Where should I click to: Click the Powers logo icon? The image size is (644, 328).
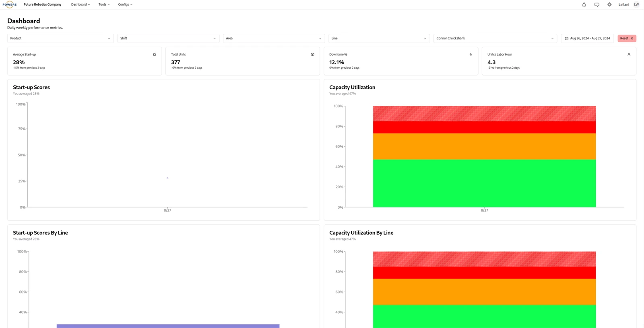point(10,4)
